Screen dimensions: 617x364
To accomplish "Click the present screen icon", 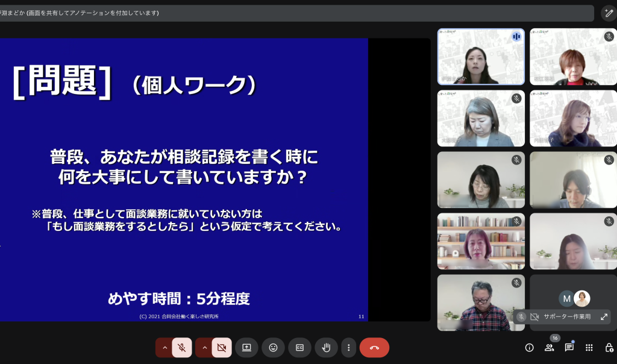I will (x=246, y=348).
